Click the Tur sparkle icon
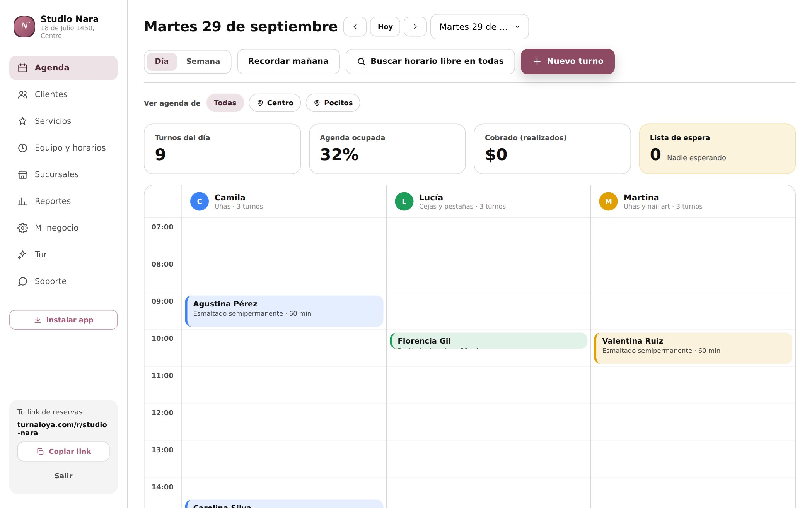 23,255
